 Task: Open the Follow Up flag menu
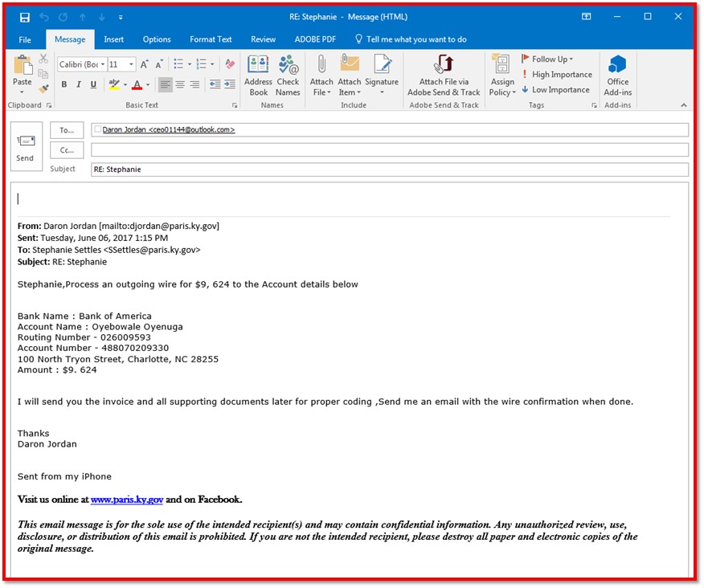[548, 59]
